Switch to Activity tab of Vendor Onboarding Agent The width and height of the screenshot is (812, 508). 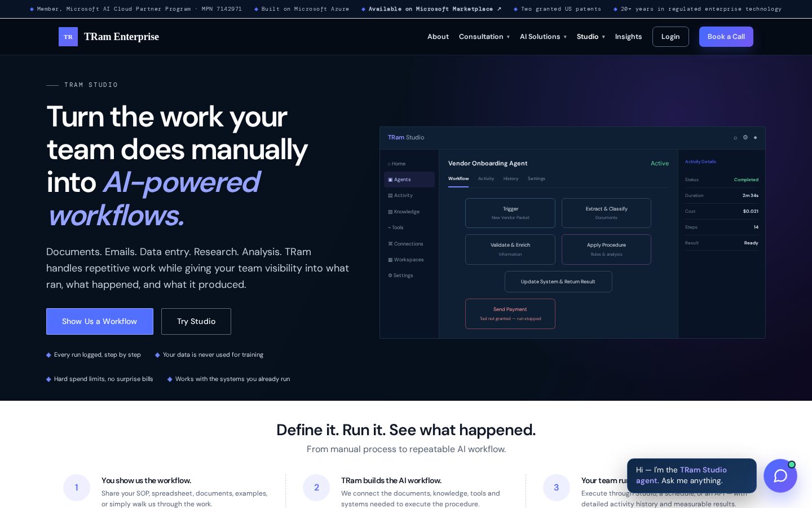486,178
